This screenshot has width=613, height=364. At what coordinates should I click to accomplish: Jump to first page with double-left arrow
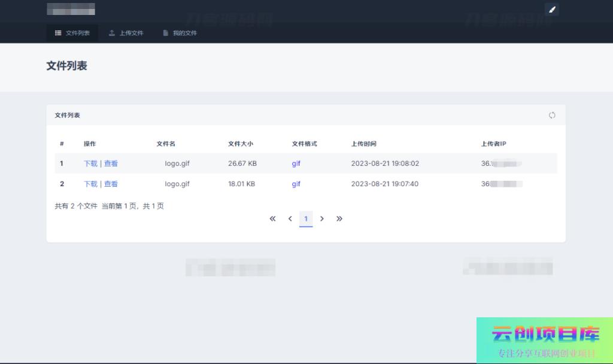pyautogui.click(x=272, y=219)
